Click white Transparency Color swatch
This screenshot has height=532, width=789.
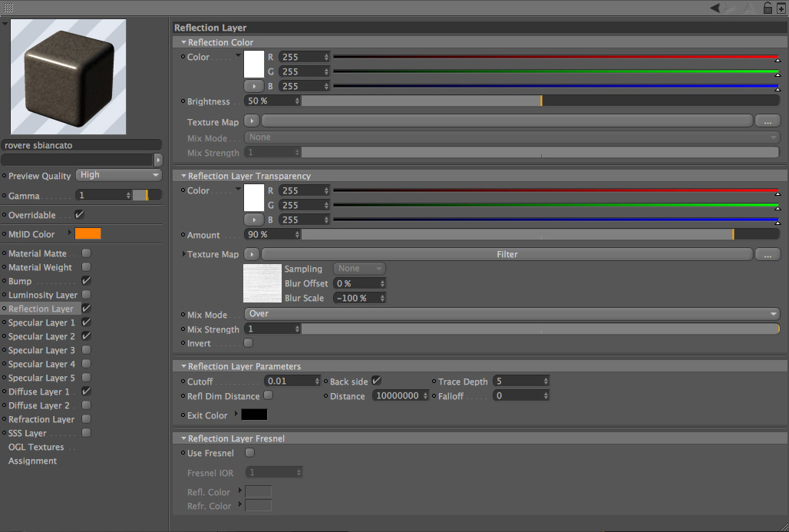click(x=254, y=198)
